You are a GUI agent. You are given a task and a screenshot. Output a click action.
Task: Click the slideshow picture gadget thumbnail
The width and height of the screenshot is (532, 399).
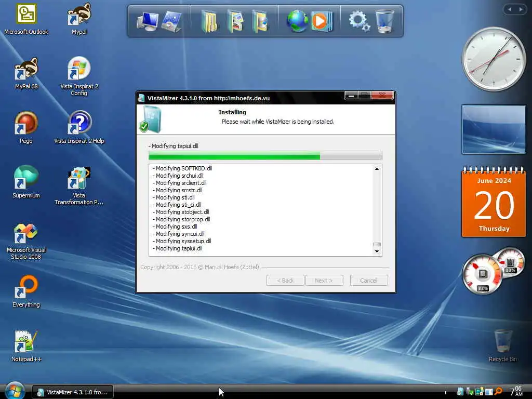[x=494, y=129]
